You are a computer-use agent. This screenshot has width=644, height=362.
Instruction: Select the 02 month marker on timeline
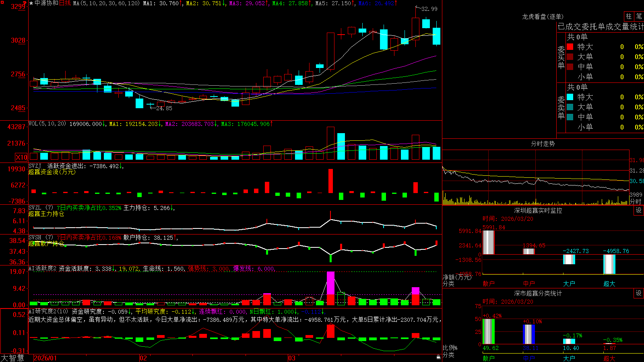[143, 358]
